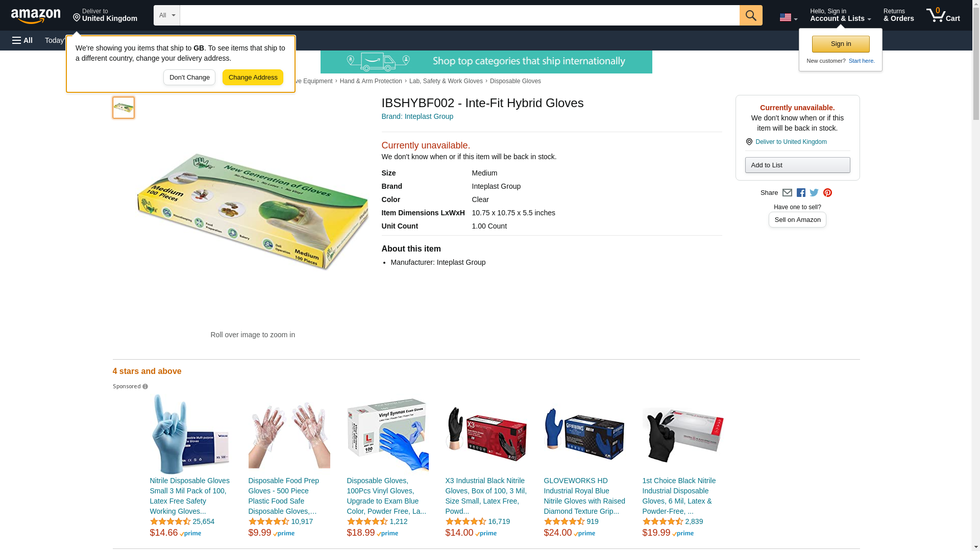
Task: Open Returns & Orders
Action: pyautogui.click(x=899, y=15)
